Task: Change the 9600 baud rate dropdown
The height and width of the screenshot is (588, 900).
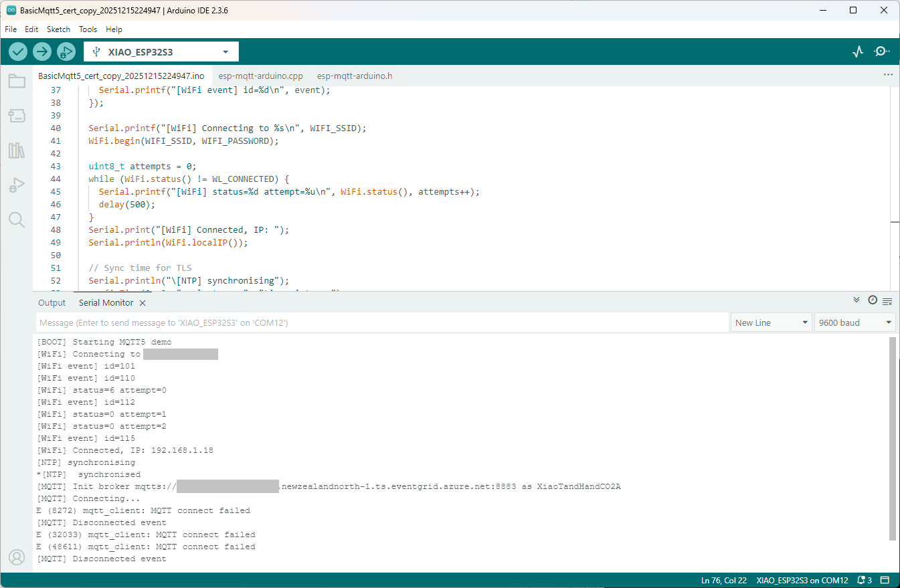Action: [855, 322]
